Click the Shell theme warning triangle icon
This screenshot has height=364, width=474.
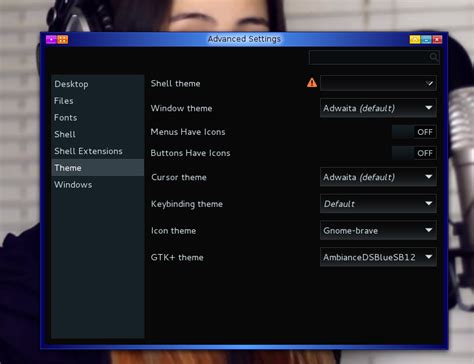coord(312,83)
